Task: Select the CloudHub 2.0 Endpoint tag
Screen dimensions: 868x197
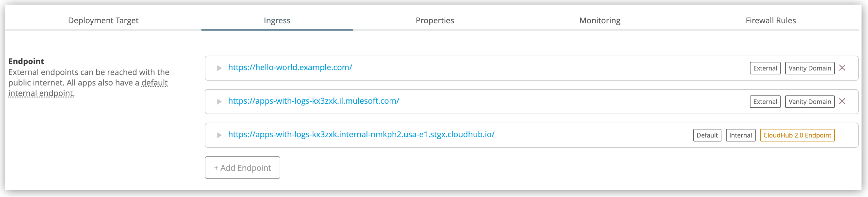Action: pos(798,135)
